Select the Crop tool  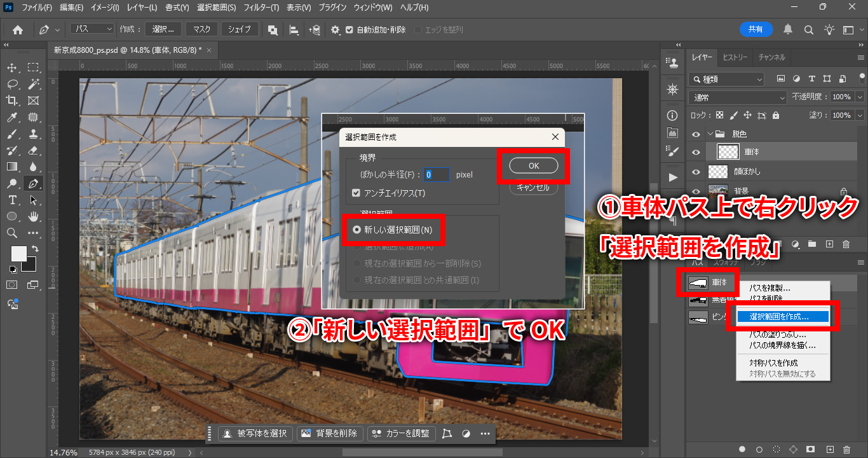pos(12,101)
